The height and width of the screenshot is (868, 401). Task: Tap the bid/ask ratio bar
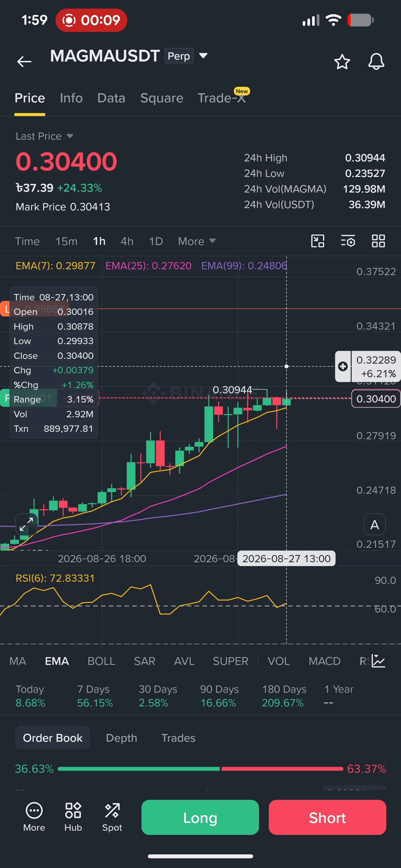pos(200,769)
